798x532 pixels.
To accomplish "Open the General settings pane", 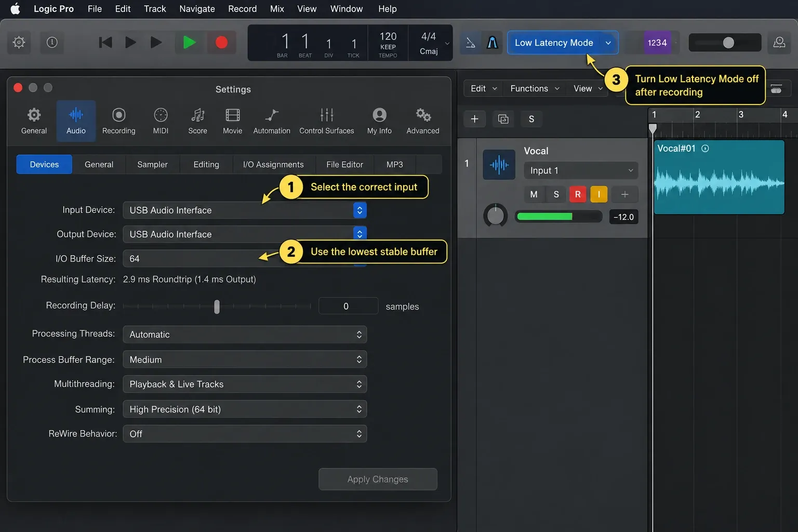I will click(x=34, y=121).
